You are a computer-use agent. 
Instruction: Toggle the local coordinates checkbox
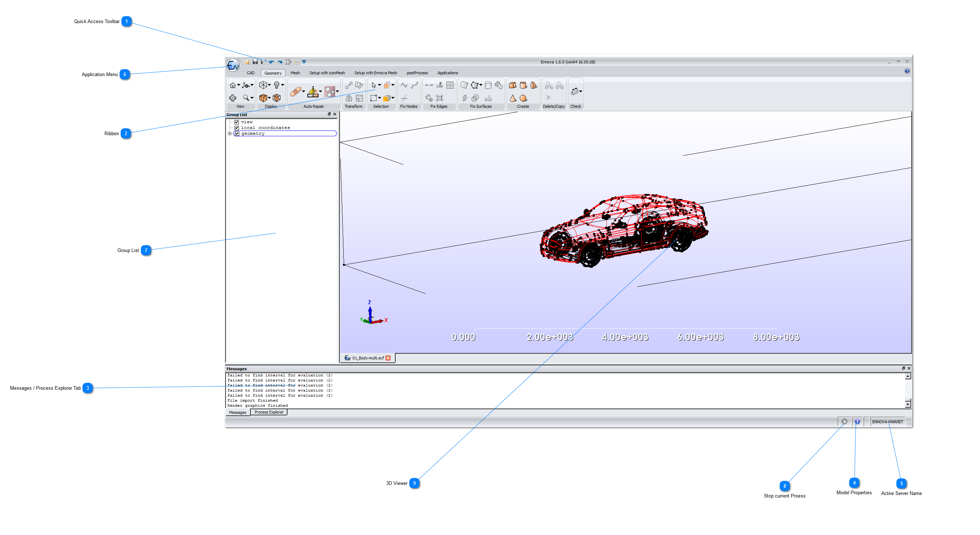(x=237, y=128)
